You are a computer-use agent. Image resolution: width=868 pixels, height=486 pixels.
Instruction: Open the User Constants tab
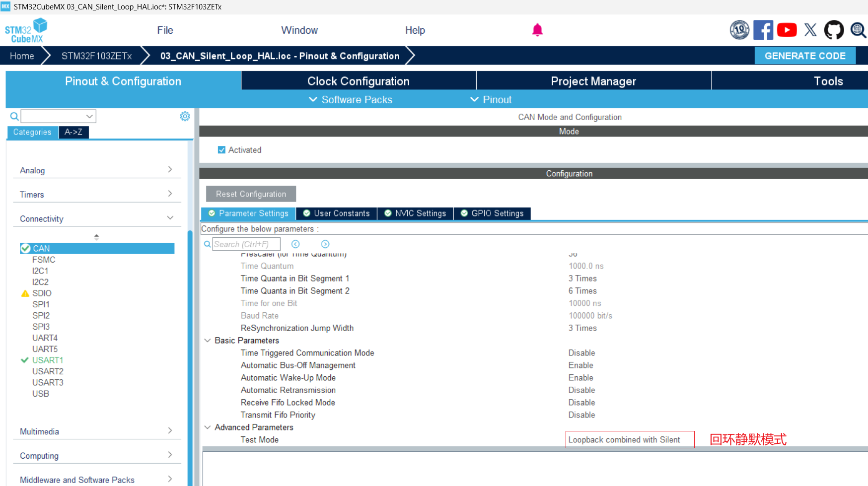337,213
